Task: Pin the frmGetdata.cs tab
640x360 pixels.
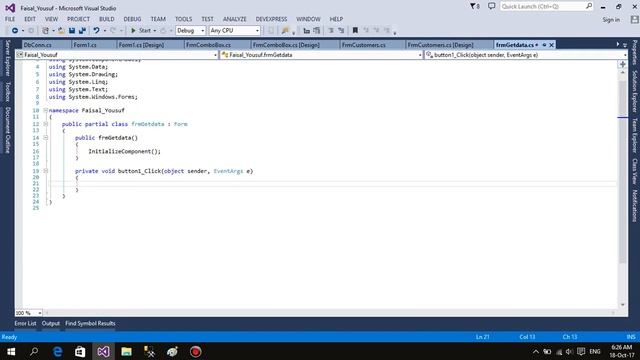Action: pos(544,45)
